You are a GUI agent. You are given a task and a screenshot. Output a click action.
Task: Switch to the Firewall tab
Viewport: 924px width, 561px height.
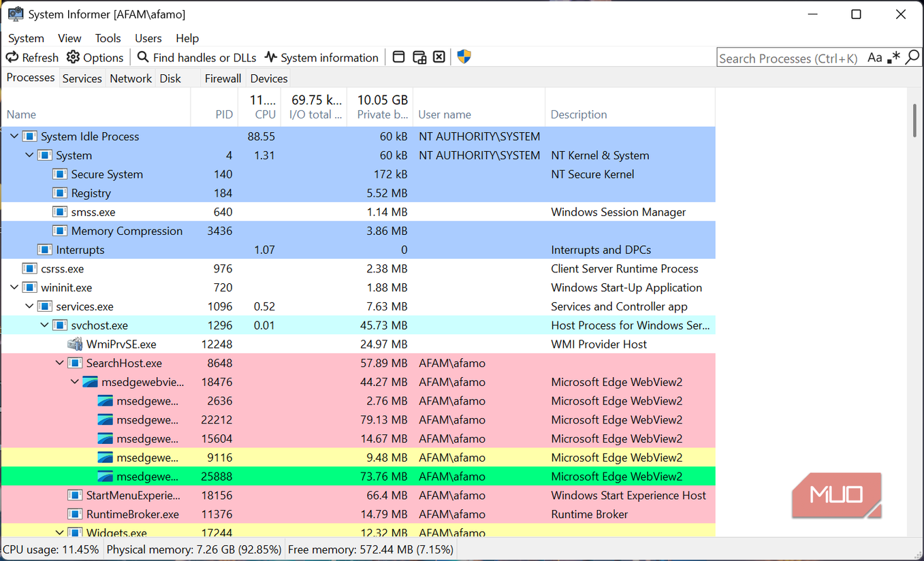pos(223,78)
